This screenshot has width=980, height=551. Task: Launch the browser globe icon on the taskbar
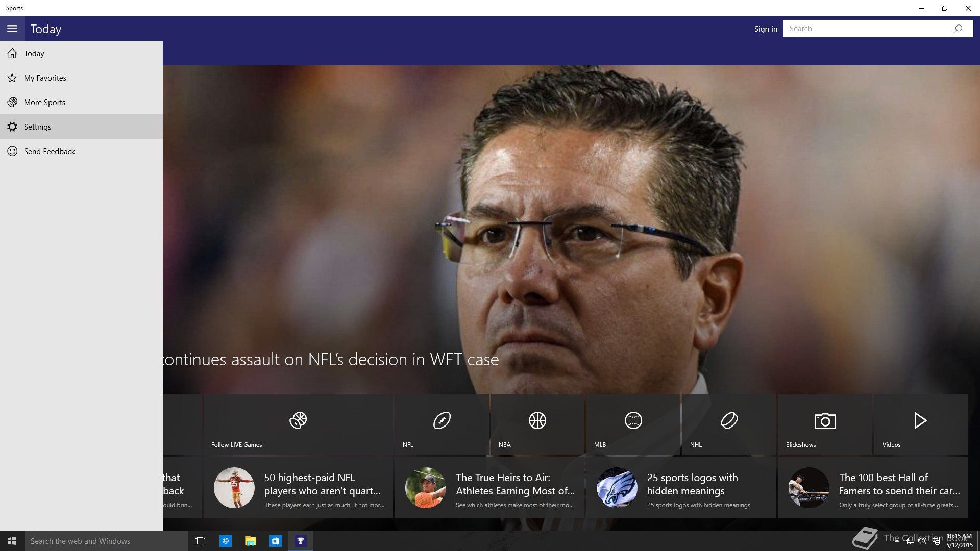coord(225,541)
